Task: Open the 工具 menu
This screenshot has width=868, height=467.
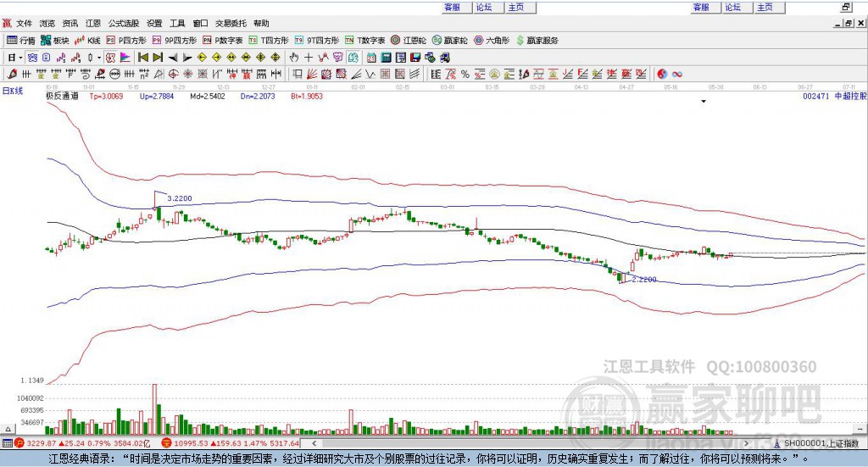Action: tap(177, 23)
